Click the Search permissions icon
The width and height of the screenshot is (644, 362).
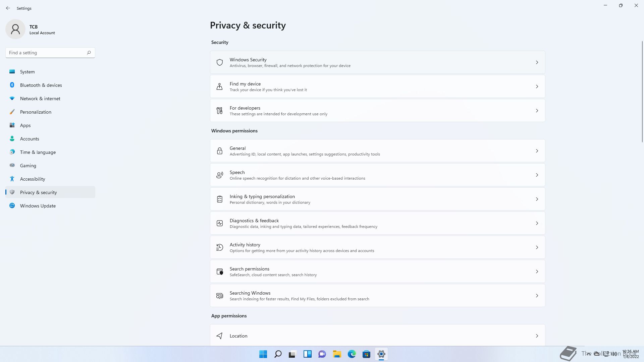coord(220,271)
